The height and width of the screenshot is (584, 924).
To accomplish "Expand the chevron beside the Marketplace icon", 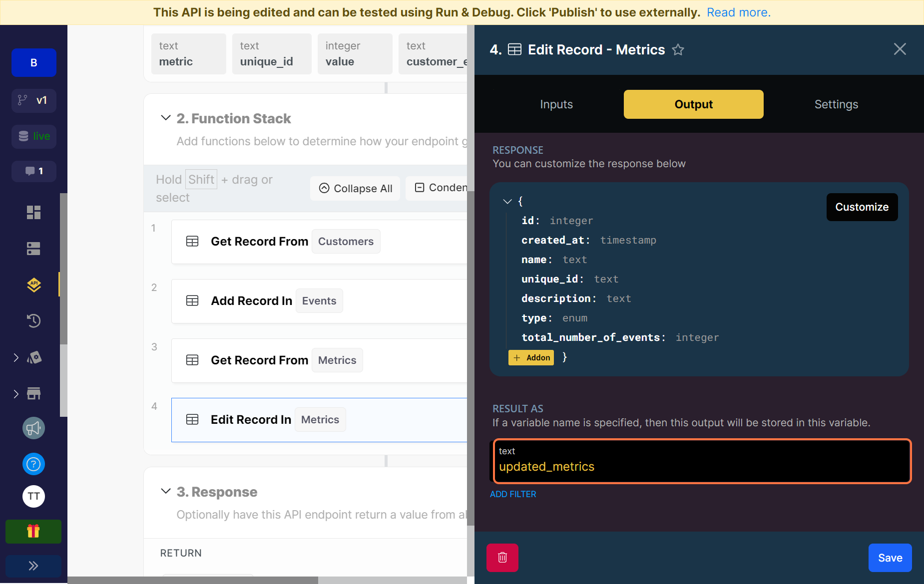I will pyautogui.click(x=16, y=394).
